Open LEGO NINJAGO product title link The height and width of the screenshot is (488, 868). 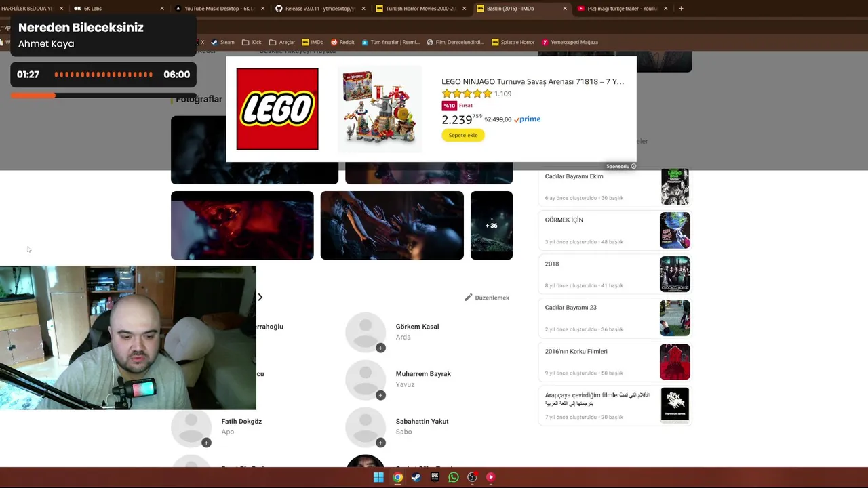click(532, 81)
